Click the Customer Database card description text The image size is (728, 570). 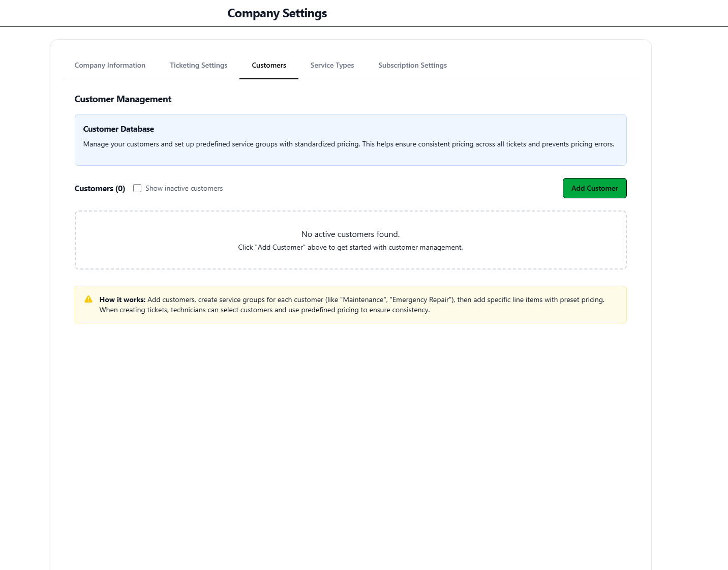349,144
